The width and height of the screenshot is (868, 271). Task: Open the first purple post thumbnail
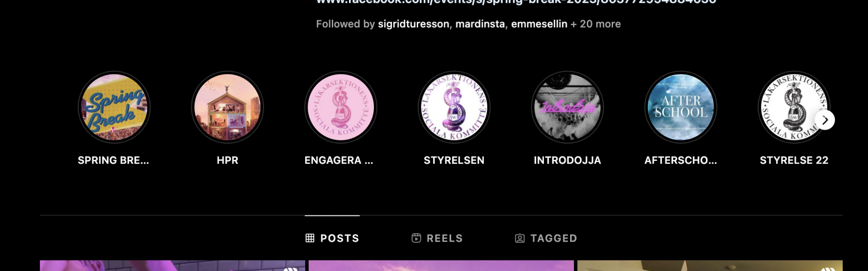click(172, 266)
